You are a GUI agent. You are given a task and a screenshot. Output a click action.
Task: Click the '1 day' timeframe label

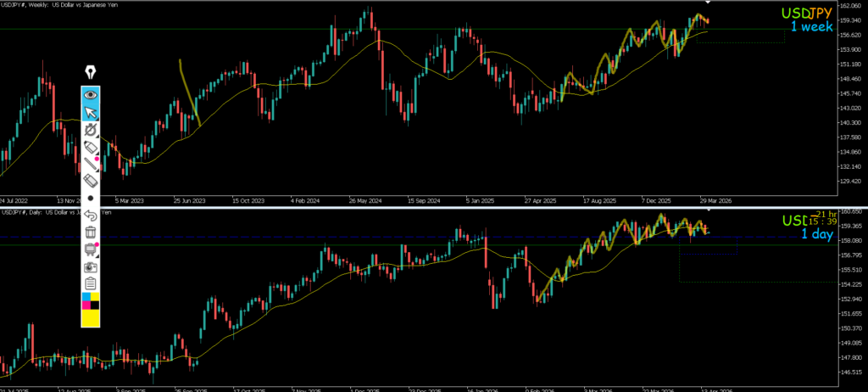(x=816, y=234)
